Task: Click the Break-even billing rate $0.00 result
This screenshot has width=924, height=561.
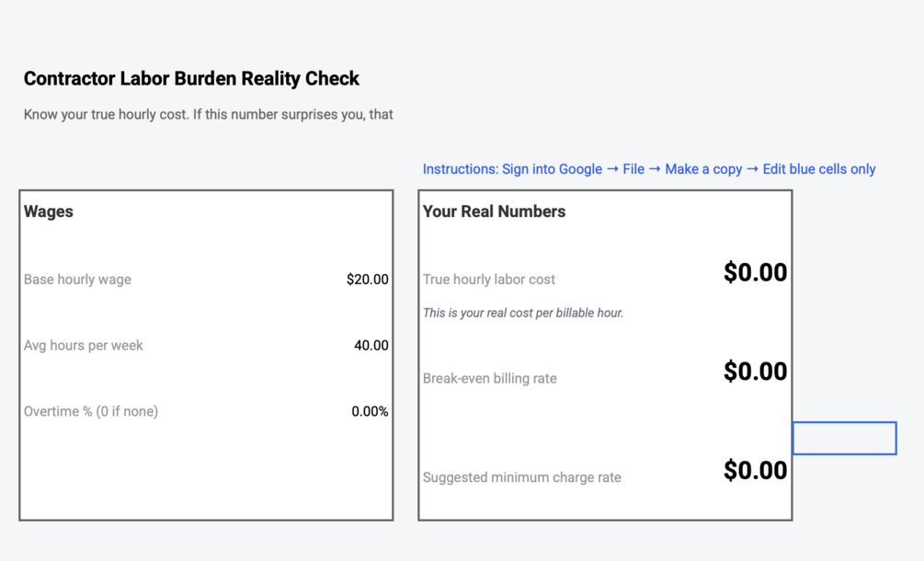Action: tap(755, 372)
